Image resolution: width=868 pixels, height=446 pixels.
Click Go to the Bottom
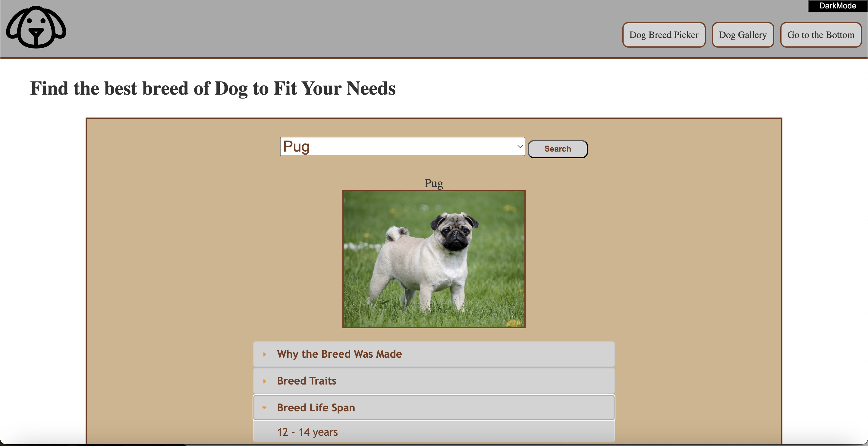click(x=821, y=35)
